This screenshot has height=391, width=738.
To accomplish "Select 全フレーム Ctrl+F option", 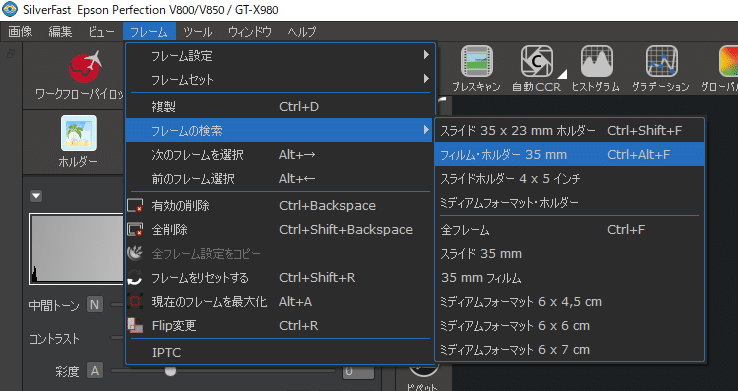I will click(570, 230).
